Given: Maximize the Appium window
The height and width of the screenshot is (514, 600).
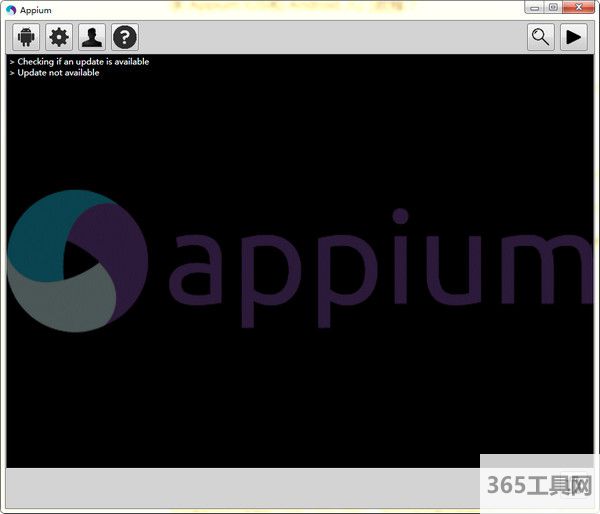Looking at the screenshot, I should pos(553,8).
